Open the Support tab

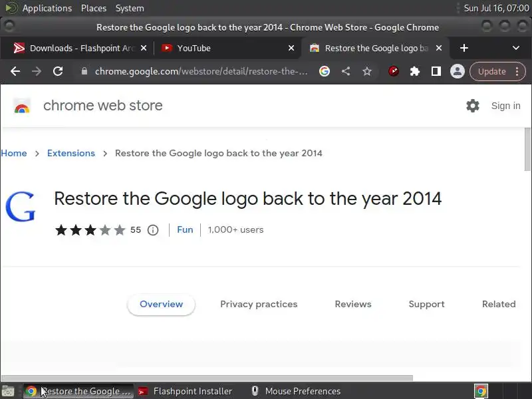426,305
